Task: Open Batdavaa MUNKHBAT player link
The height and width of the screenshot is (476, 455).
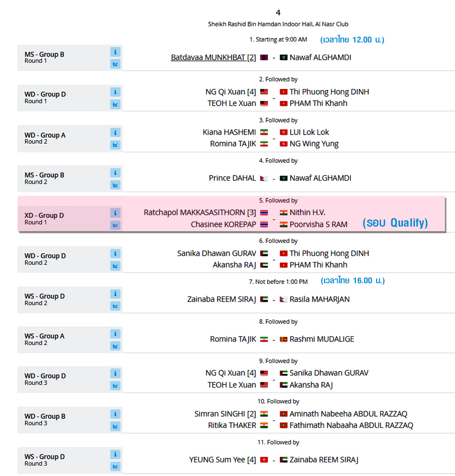Action: [213, 58]
